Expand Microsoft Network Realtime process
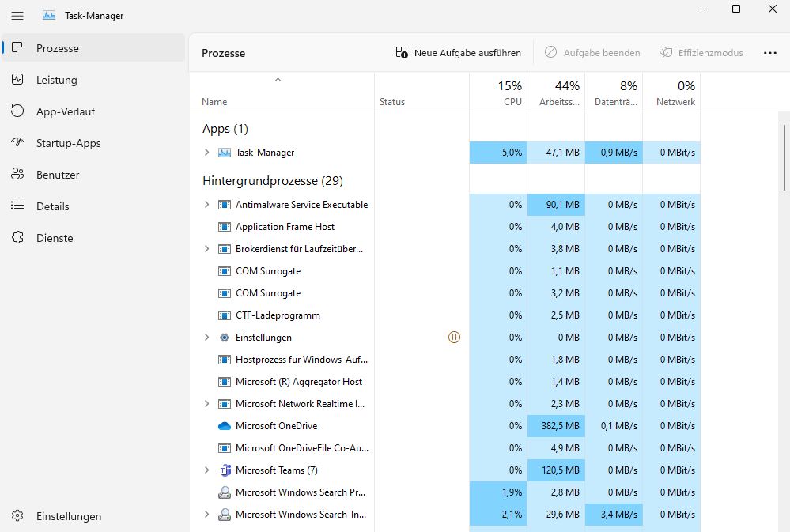The height and width of the screenshot is (532, 790). [207, 404]
